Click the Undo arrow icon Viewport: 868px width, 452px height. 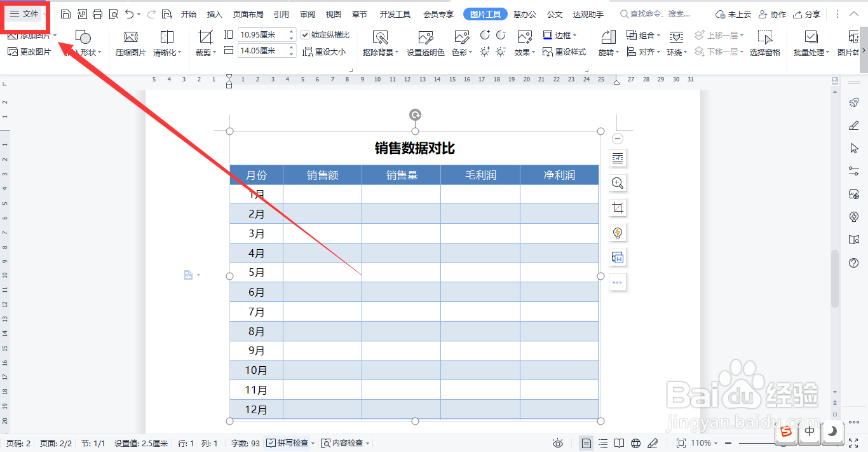[130, 14]
